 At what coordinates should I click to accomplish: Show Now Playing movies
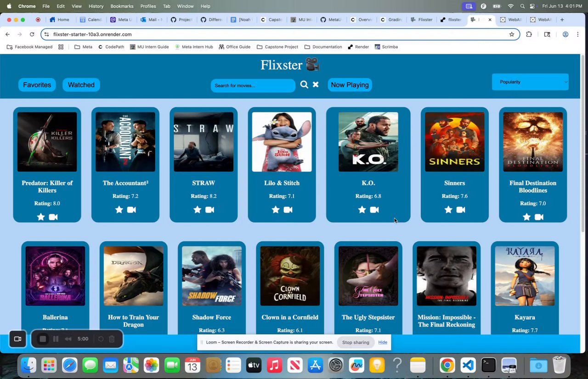pyautogui.click(x=350, y=85)
